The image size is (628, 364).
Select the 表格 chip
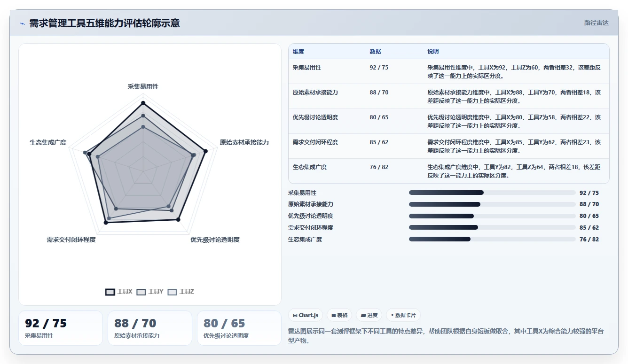(339, 315)
